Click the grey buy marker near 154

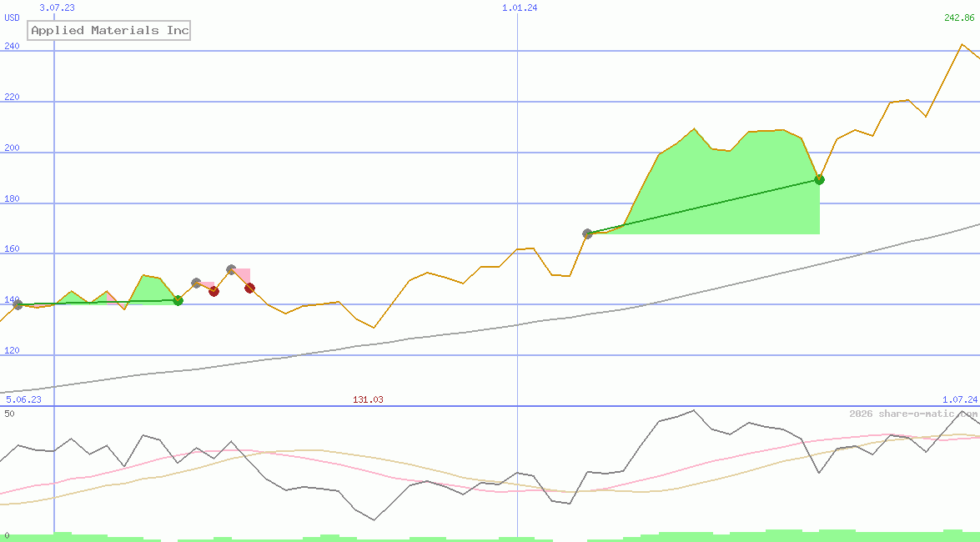click(x=231, y=269)
